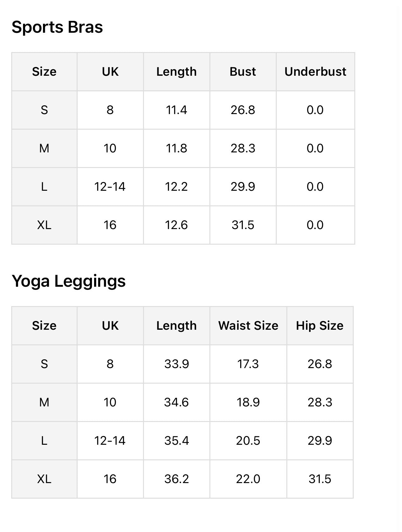Select the 12.6 length cell
402x532 pixels.
coord(176,225)
